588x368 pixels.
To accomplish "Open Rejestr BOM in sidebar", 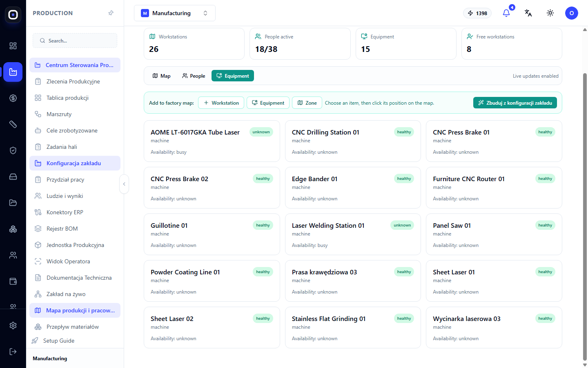I will point(75,229).
